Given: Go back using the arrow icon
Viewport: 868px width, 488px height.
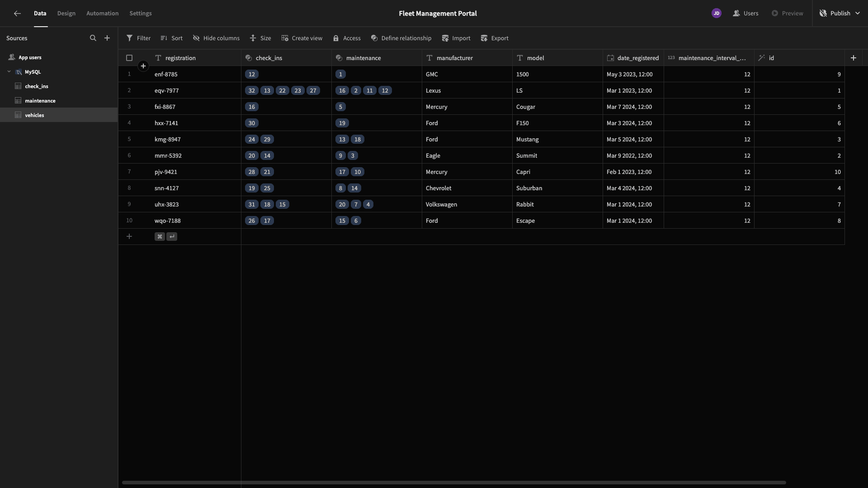Looking at the screenshot, I should [x=17, y=14].
